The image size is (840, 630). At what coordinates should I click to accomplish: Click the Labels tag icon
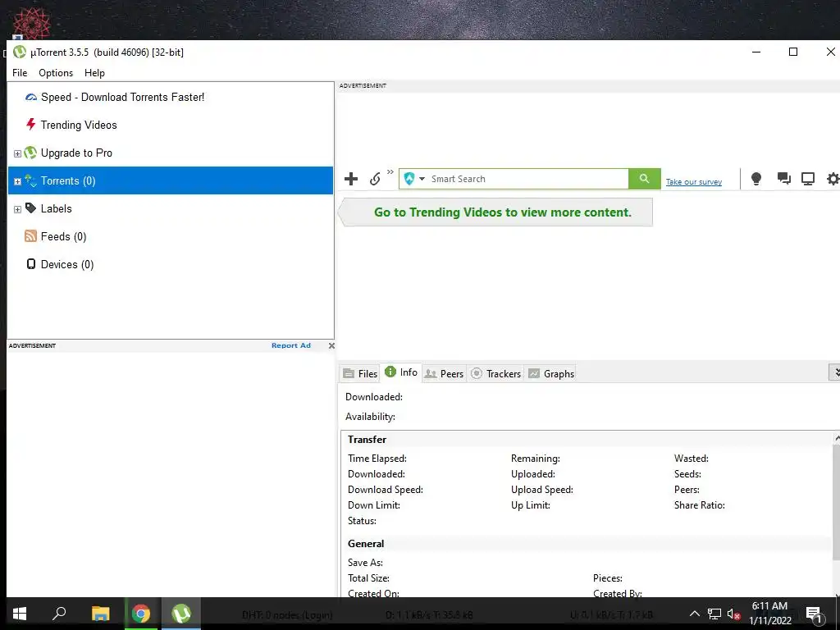(x=31, y=208)
